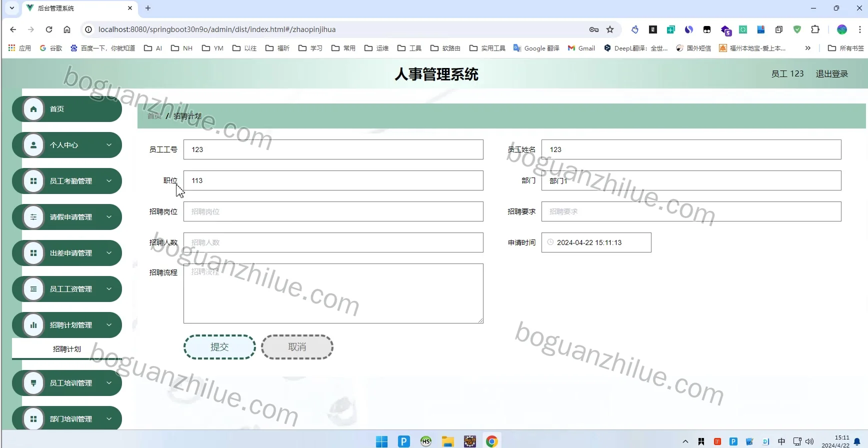868x448 pixels.
Task: Click the 招聘要求 input field
Action: click(x=691, y=211)
